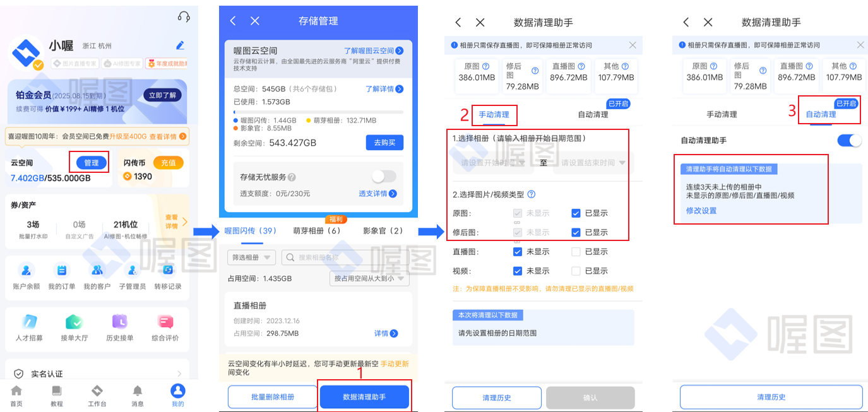Screen dimensions: 868x412
Task: Tap the search magnifier in 搜索相册名称 box
Action: (290, 257)
